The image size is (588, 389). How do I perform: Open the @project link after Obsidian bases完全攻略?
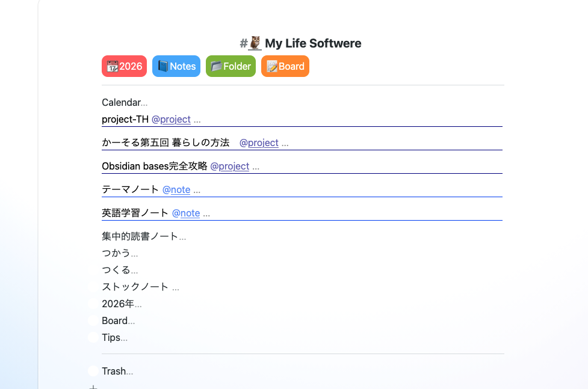pyautogui.click(x=231, y=166)
